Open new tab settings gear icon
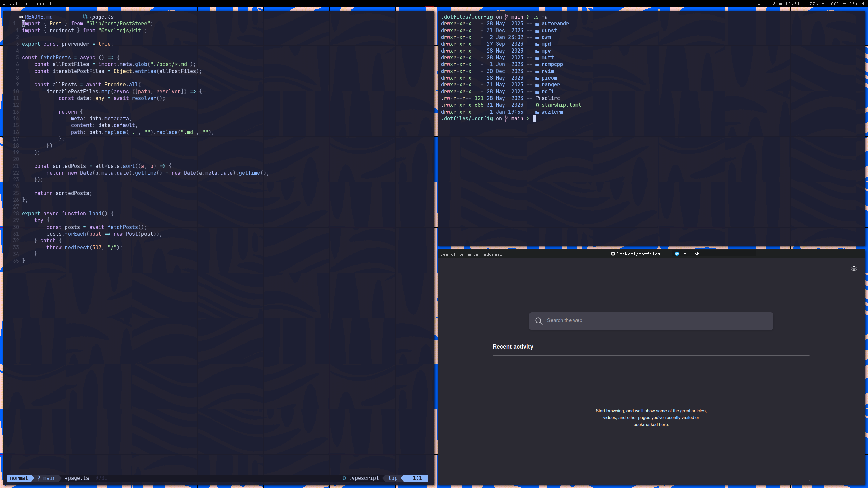The width and height of the screenshot is (868, 488). pyautogui.click(x=854, y=269)
